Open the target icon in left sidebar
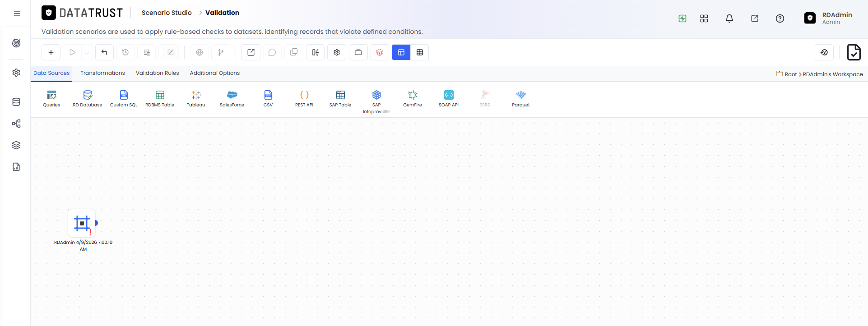 16,43
